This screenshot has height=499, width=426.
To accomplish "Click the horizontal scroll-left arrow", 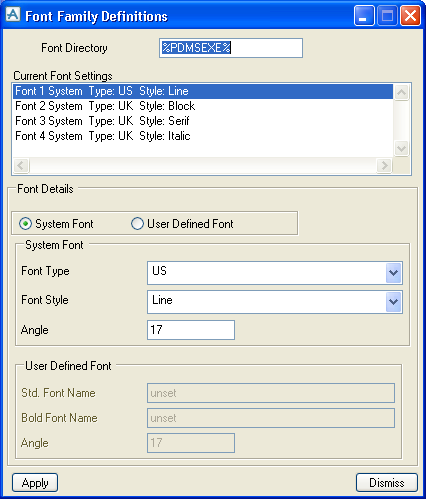I will click(21, 165).
